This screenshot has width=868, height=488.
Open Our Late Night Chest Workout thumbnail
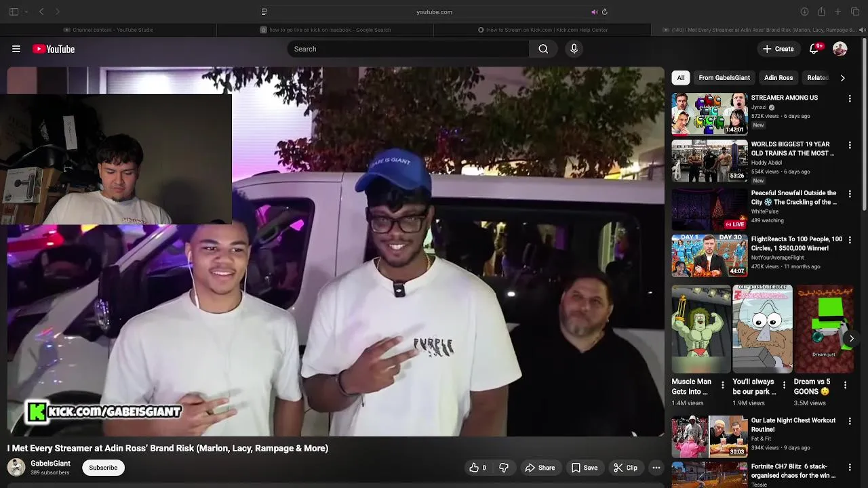(709, 437)
